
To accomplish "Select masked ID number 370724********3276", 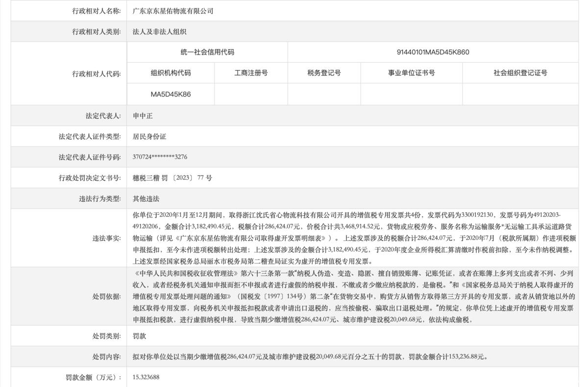I will tap(160, 157).
